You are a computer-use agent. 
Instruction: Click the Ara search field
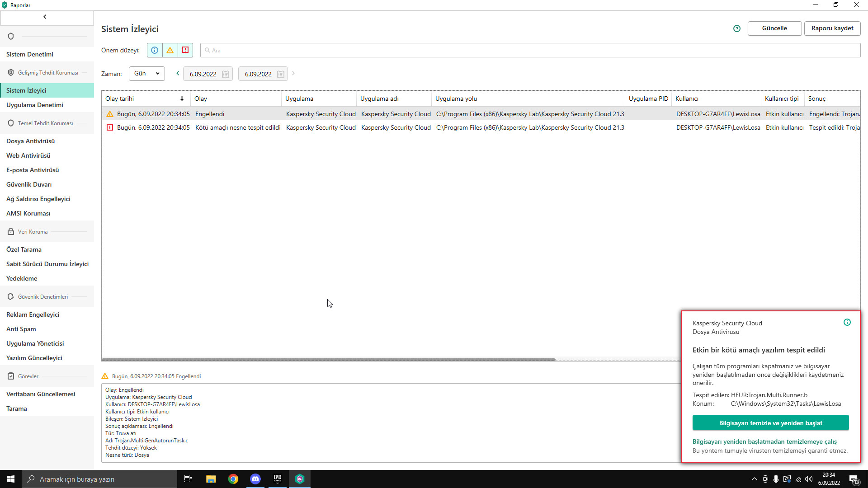pos(530,50)
